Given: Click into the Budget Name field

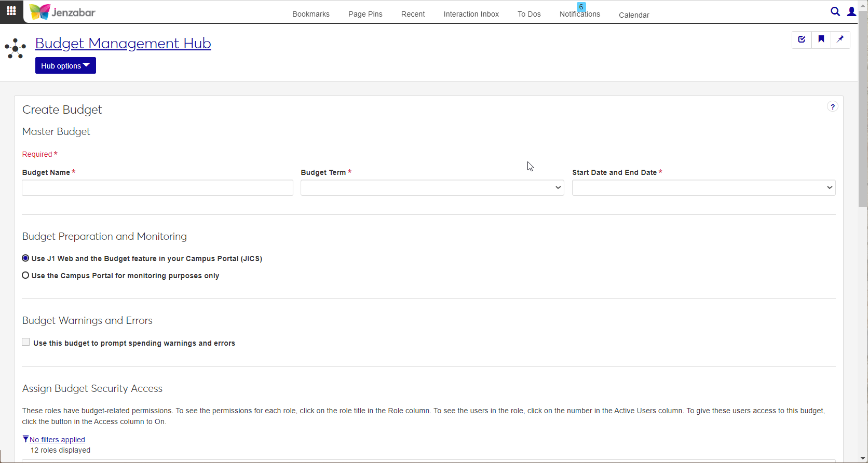Looking at the screenshot, I should point(157,188).
